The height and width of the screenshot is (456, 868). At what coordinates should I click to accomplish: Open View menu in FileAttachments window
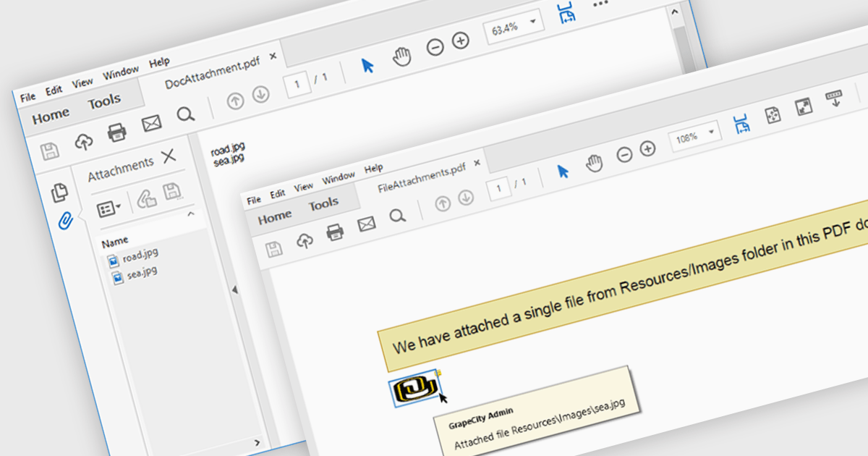click(x=304, y=187)
